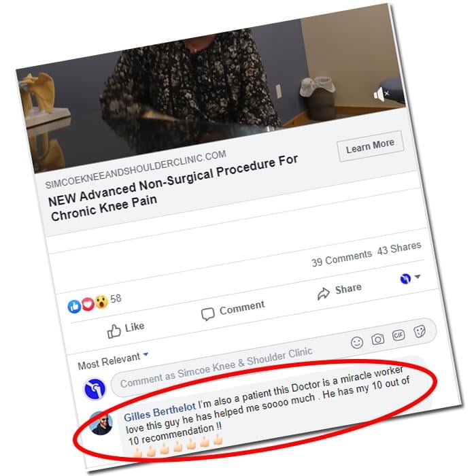Open the NEW Advanced Non-Surgical Procedure headline
This screenshot has height=476, width=476.
(x=173, y=188)
